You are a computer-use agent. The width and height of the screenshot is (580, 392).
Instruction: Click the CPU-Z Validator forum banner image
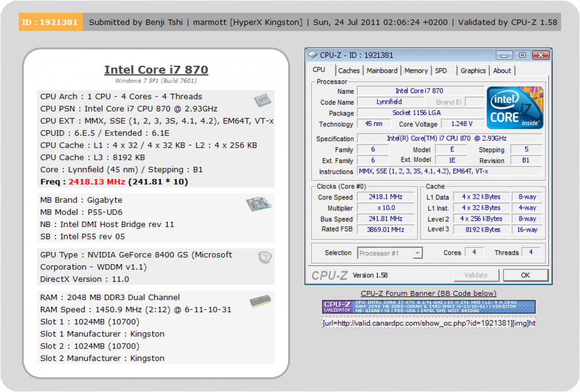(429, 307)
